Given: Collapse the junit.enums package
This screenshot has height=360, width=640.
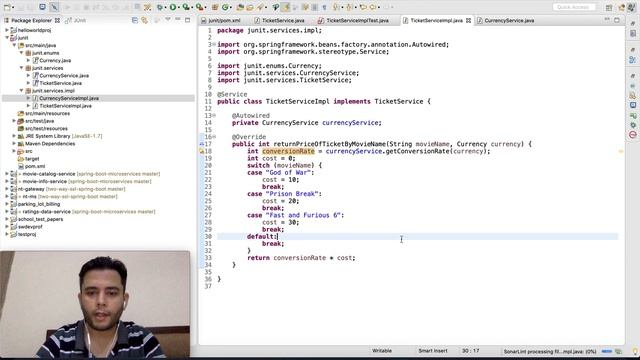Looking at the screenshot, I should (x=22, y=53).
